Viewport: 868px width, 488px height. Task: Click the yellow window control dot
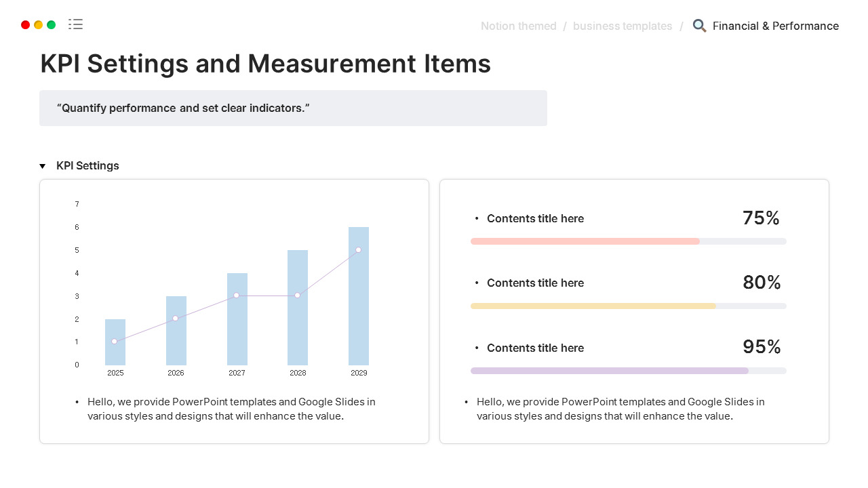37,24
